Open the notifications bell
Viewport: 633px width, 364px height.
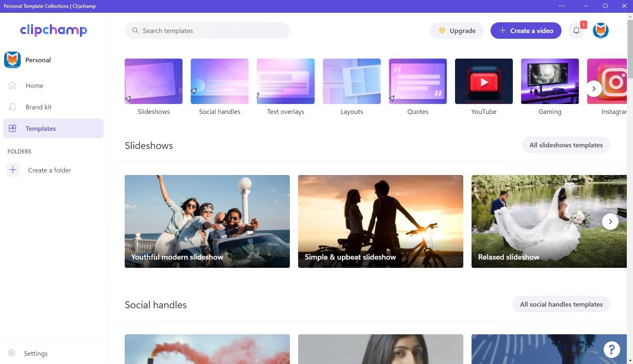coord(576,31)
